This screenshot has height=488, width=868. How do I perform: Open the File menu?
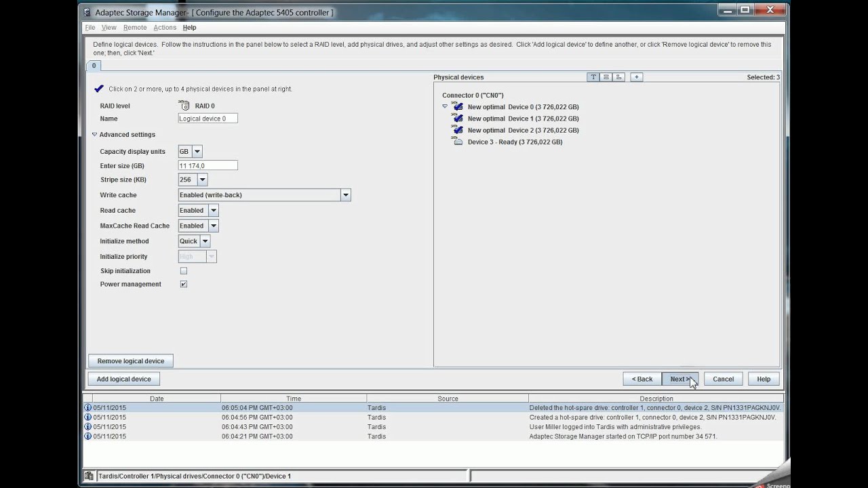[90, 27]
